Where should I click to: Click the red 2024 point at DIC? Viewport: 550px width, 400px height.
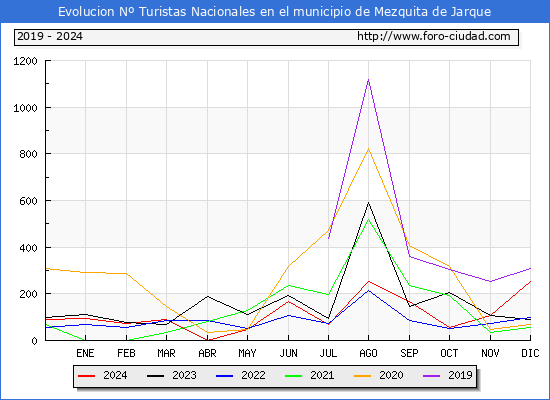[x=530, y=281]
